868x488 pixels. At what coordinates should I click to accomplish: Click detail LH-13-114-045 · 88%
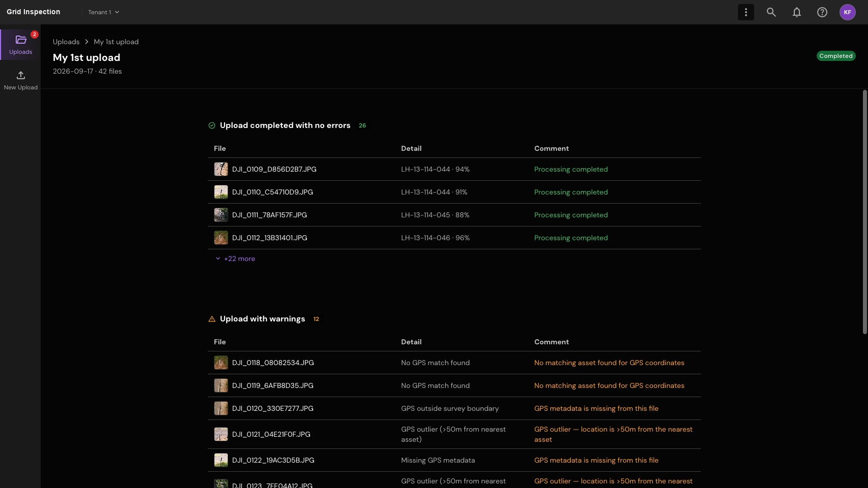[x=435, y=215]
